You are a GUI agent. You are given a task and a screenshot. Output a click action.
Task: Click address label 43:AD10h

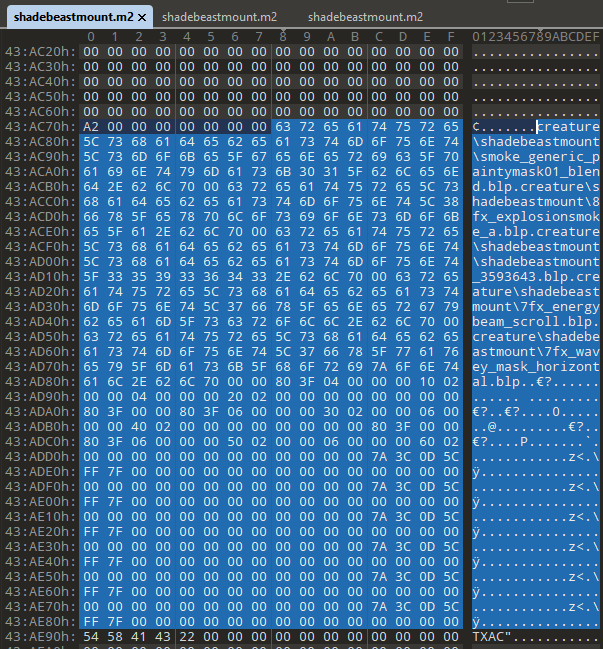point(40,276)
